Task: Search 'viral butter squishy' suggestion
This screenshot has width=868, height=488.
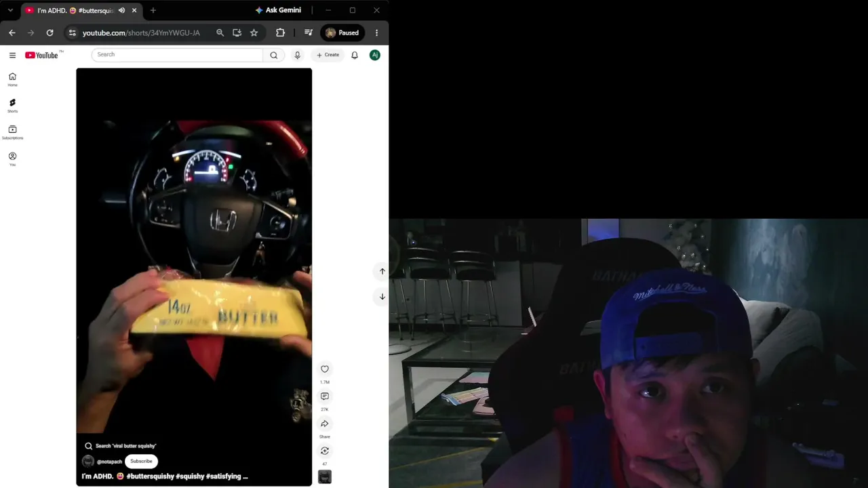Action: tap(121, 446)
